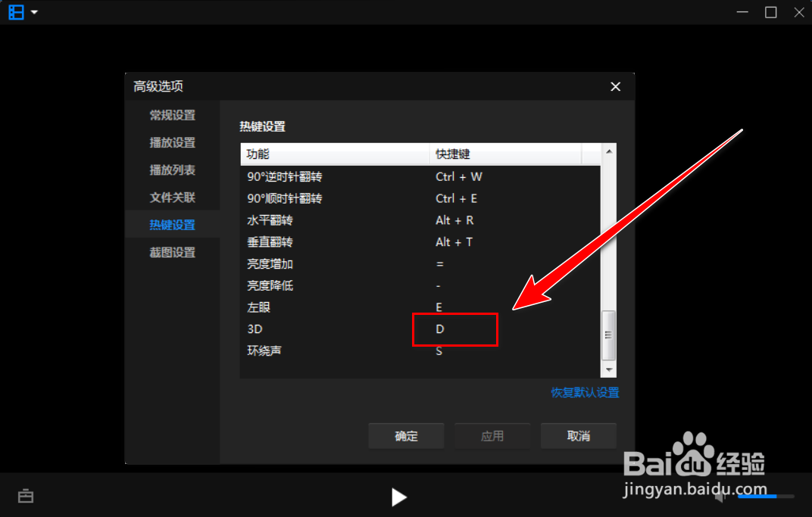Cancel with the 取消 button
Viewport: 812px width, 517px height.
click(579, 436)
